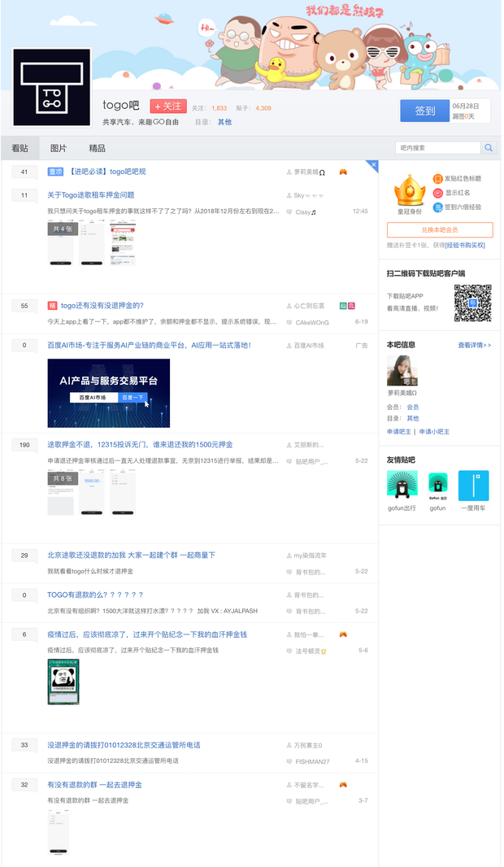This screenshot has width=504, height=867.
Task: Open the 百度AI市场 ad post title
Action: [x=150, y=346]
